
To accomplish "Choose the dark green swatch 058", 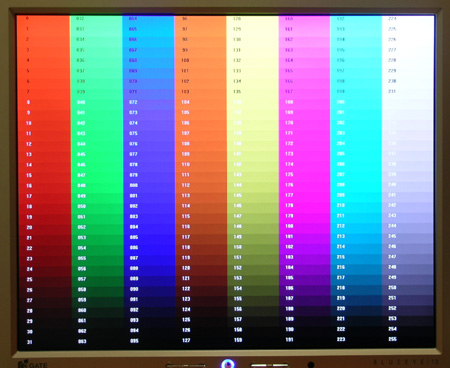I will click(97, 289).
